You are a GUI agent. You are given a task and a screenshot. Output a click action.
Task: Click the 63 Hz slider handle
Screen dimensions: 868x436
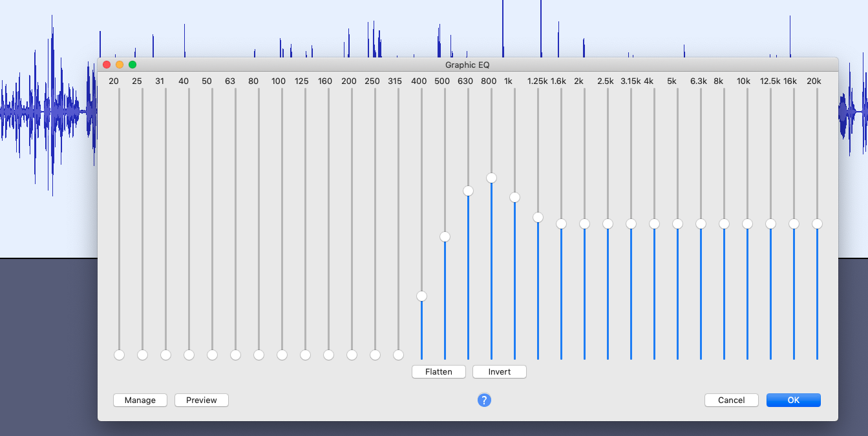235,355
